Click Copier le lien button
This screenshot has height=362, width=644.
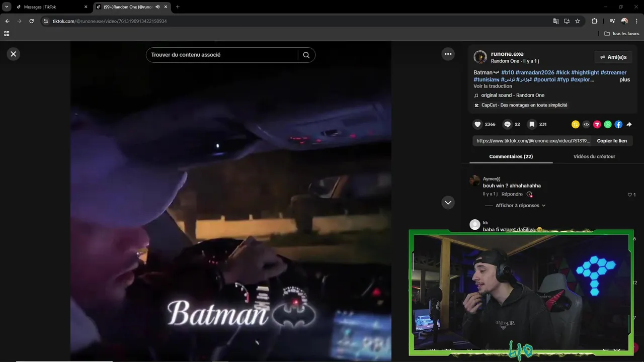[x=612, y=141]
